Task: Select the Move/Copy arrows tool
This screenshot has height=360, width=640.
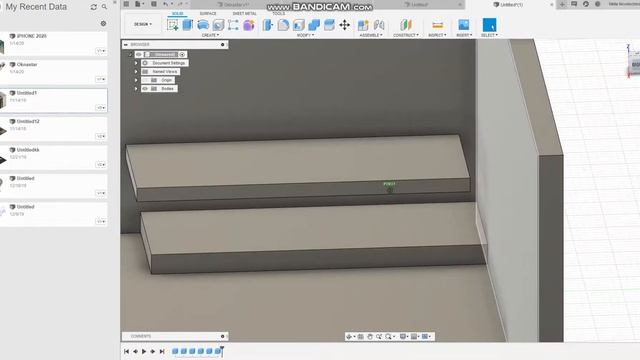Action: pos(344,25)
